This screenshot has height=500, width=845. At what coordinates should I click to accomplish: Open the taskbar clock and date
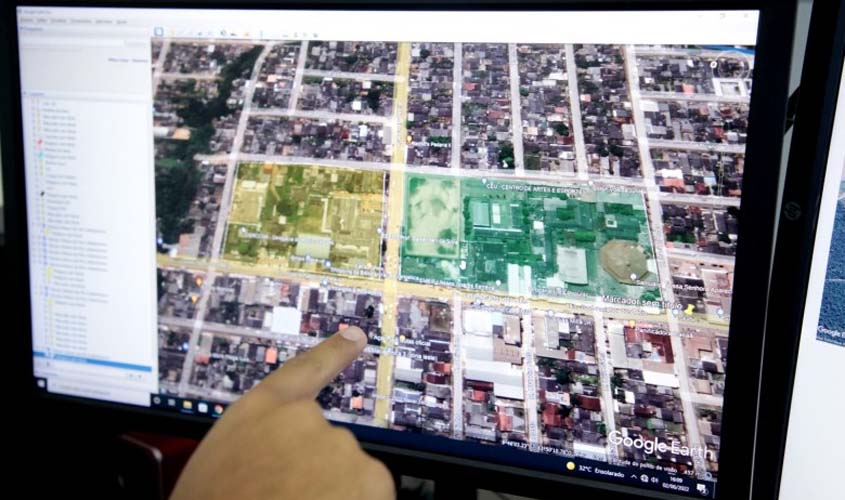coord(676,483)
